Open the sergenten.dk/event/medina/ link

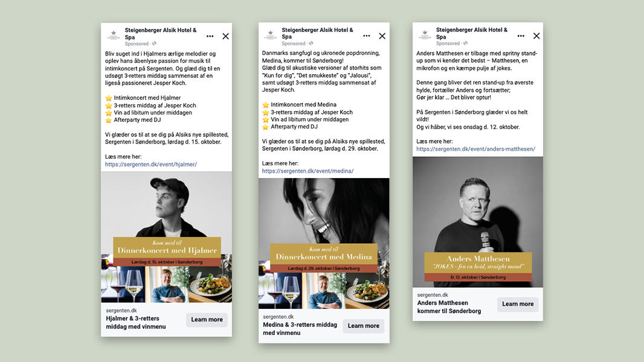tap(308, 171)
